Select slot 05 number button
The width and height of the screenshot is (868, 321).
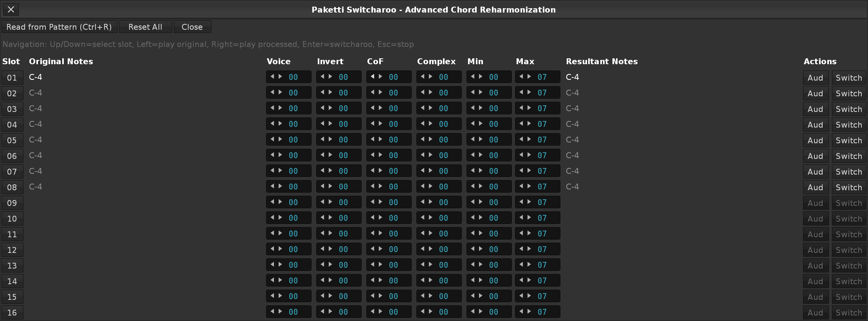[x=12, y=140]
